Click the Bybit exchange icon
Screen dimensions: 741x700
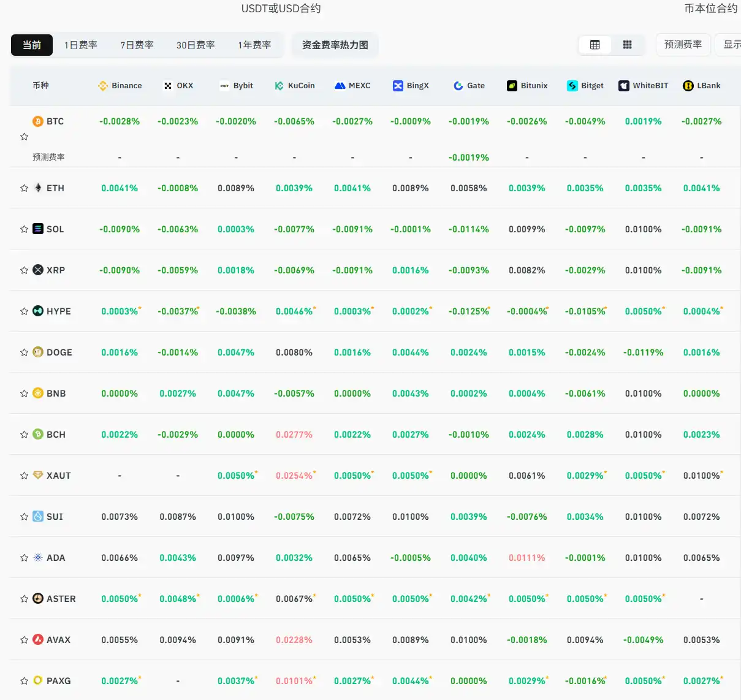pos(224,85)
